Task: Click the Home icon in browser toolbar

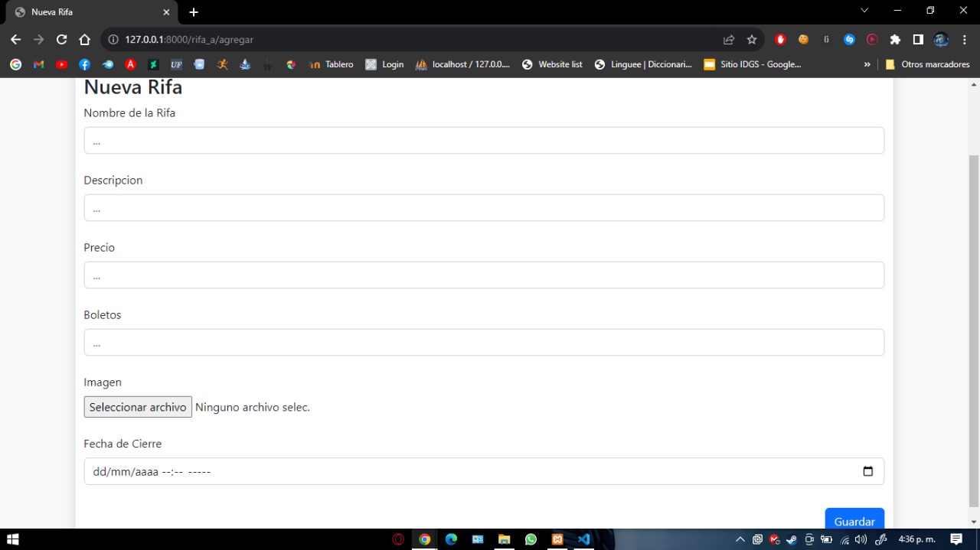Action: pos(85,40)
